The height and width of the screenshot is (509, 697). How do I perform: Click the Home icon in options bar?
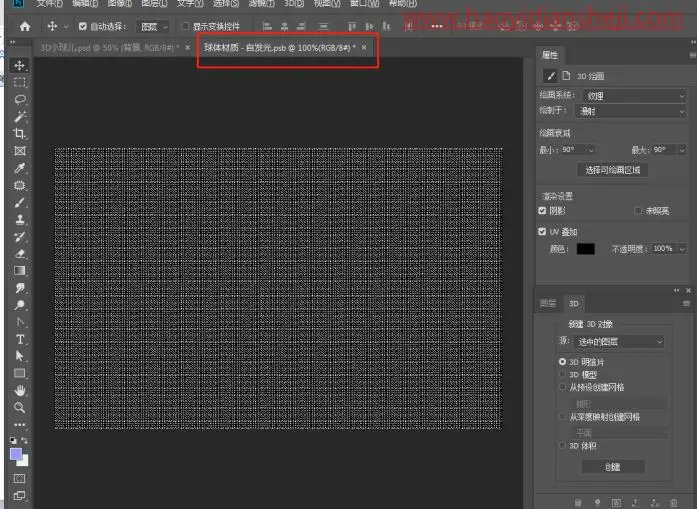[x=25, y=26]
